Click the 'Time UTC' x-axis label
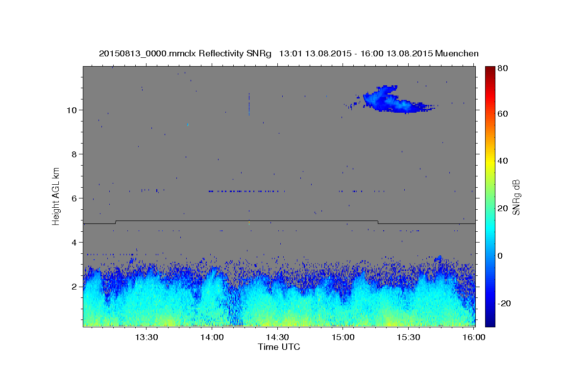This screenshot has height=392, width=588. click(x=279, y=347)
